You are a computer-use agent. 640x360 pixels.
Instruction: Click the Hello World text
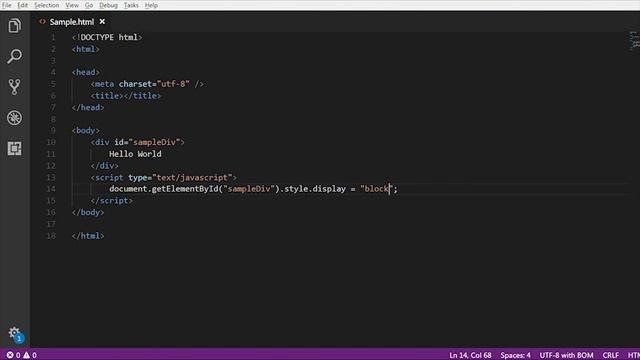[x=135, y=154]
